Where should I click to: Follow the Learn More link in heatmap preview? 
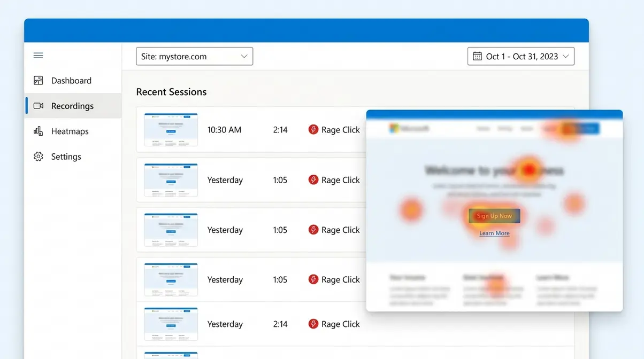tap(494, 233)
